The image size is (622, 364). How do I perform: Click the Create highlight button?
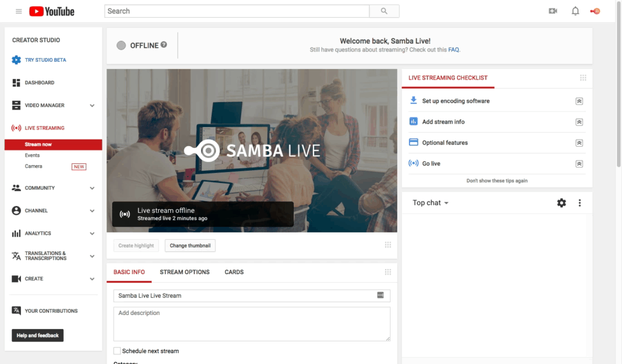click(136, 245)
